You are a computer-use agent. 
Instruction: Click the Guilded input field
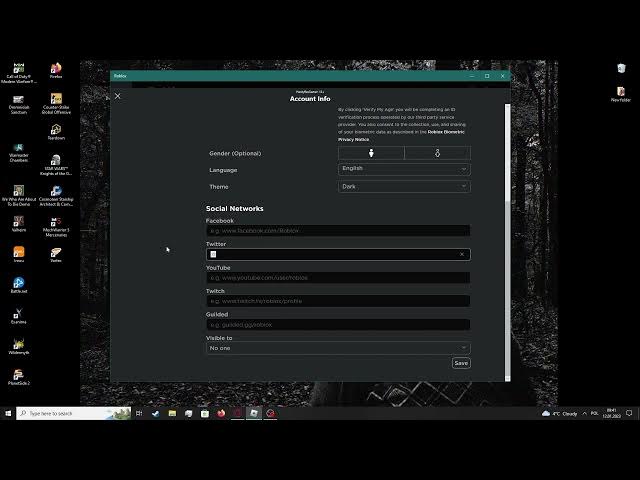coord(338,324)
